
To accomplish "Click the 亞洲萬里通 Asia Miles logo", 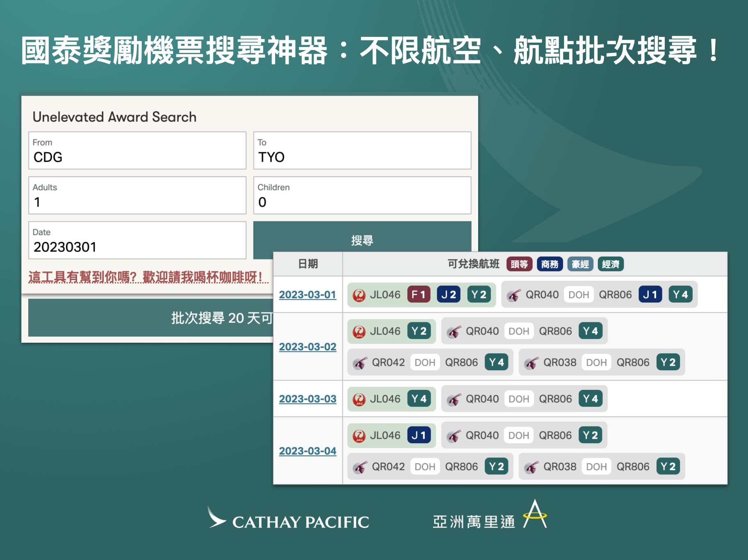I will coord(488,518).
